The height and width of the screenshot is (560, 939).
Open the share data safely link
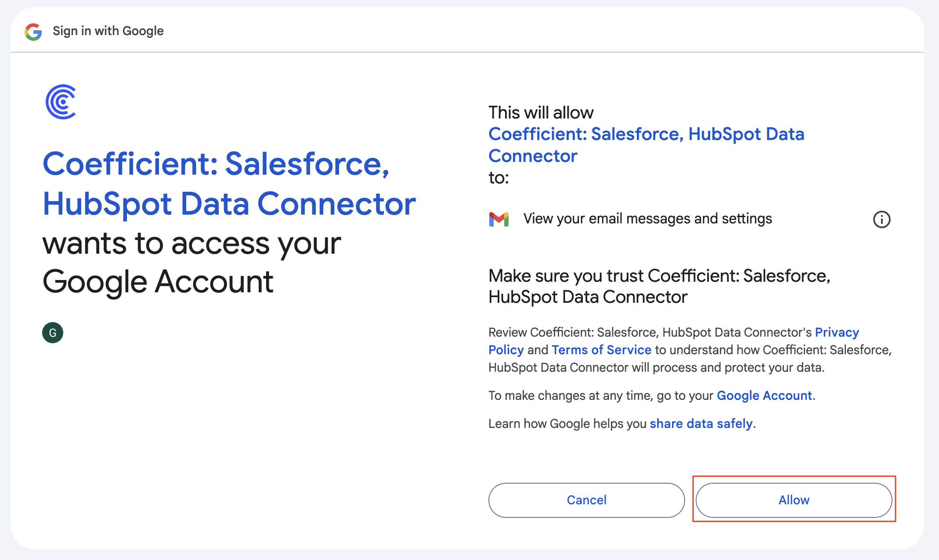click(701, 424)
